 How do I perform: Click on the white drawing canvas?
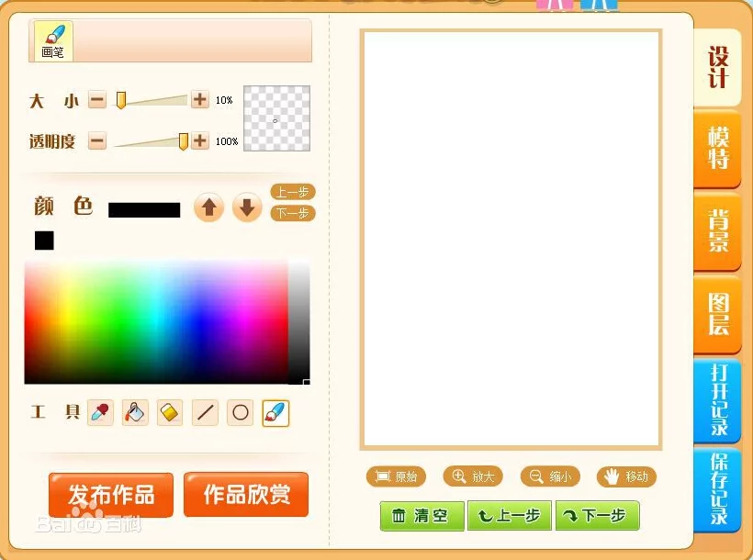511,239
